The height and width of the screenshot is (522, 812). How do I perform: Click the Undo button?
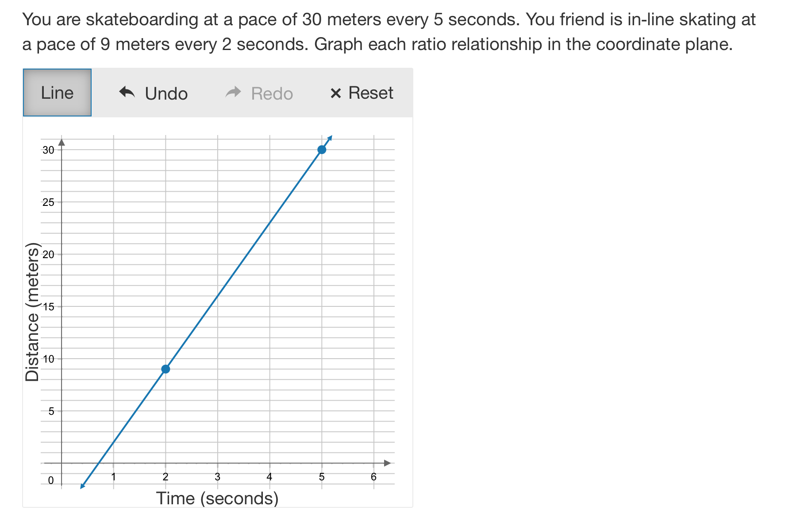click(154, 93)
